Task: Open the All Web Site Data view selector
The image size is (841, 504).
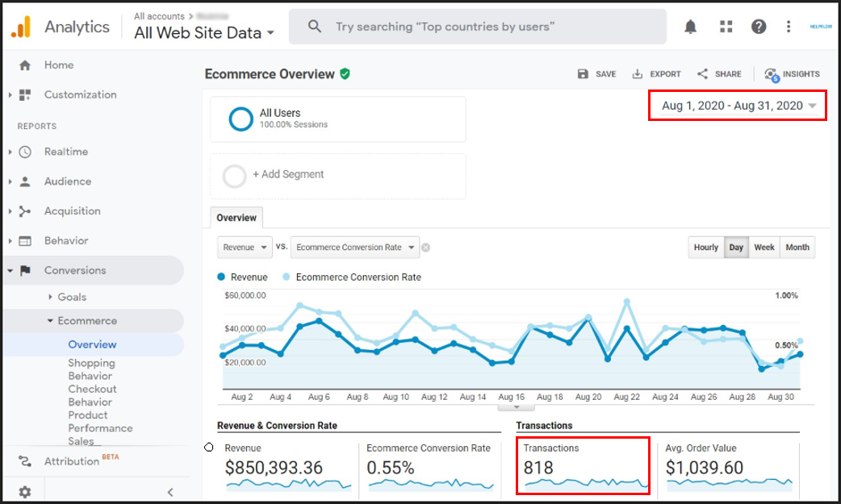Action: point(204,33)
